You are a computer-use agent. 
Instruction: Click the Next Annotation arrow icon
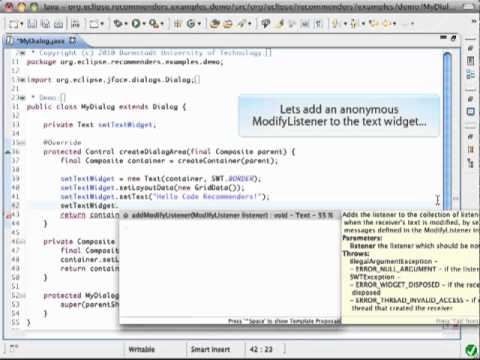[336, 24]
